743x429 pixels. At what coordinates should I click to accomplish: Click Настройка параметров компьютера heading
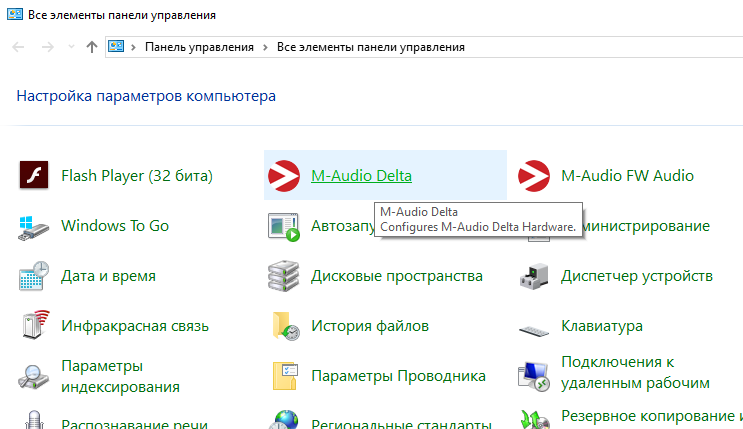pos(146,96)
